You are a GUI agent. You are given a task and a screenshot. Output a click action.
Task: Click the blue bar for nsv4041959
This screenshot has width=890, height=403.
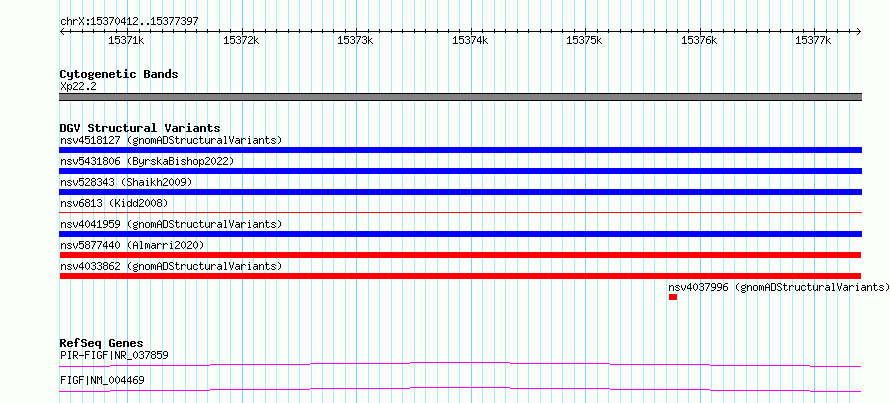point(460,234)
